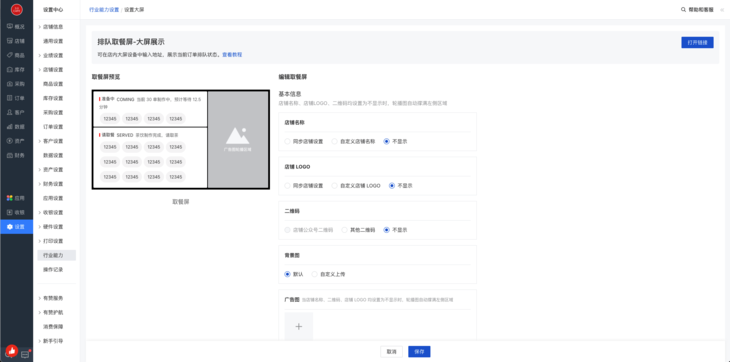Expand 资产设置 chevron in settings menu
The height and width of the screenshot is (362, 730).
pyautogui.click(x=40, y=169)
